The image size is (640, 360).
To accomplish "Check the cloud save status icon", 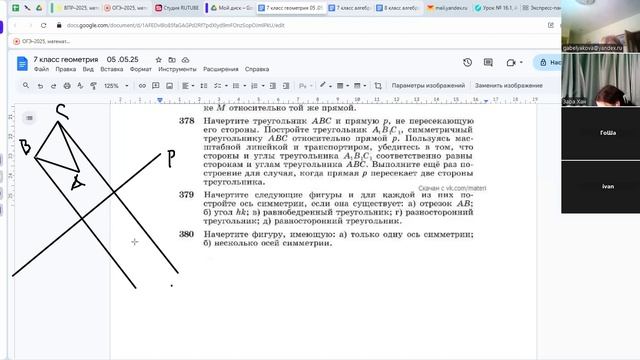I will click(185, 60).
